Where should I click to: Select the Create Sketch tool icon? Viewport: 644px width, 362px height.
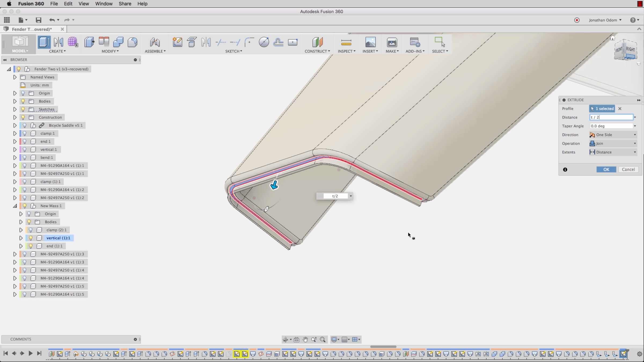pos(177,42)
